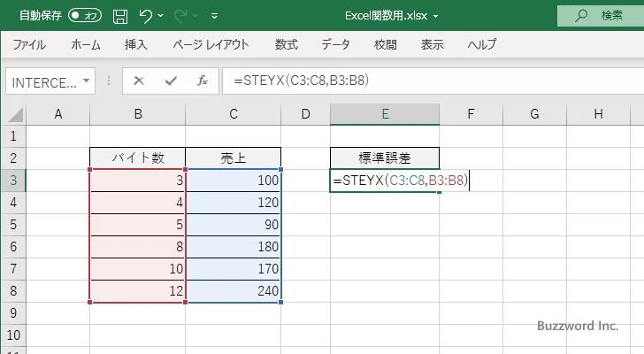Click the 売上 header cell

[x=234, y=158]
